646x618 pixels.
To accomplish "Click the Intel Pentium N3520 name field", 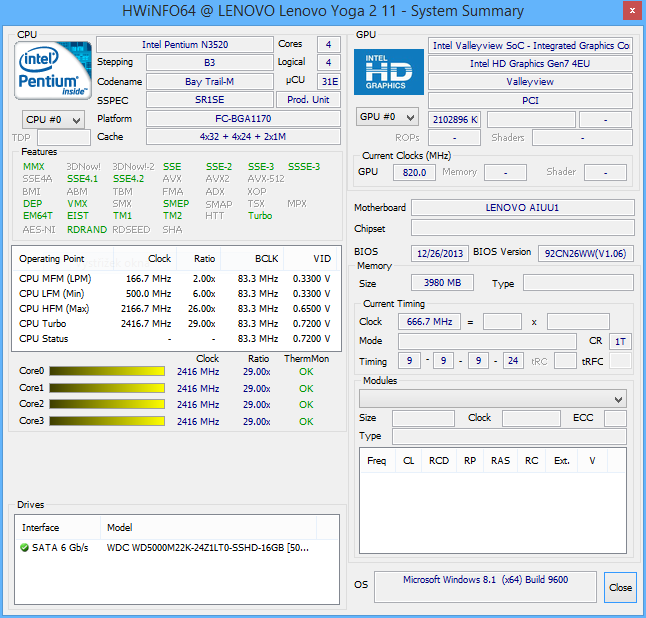I will click(184, 45).
